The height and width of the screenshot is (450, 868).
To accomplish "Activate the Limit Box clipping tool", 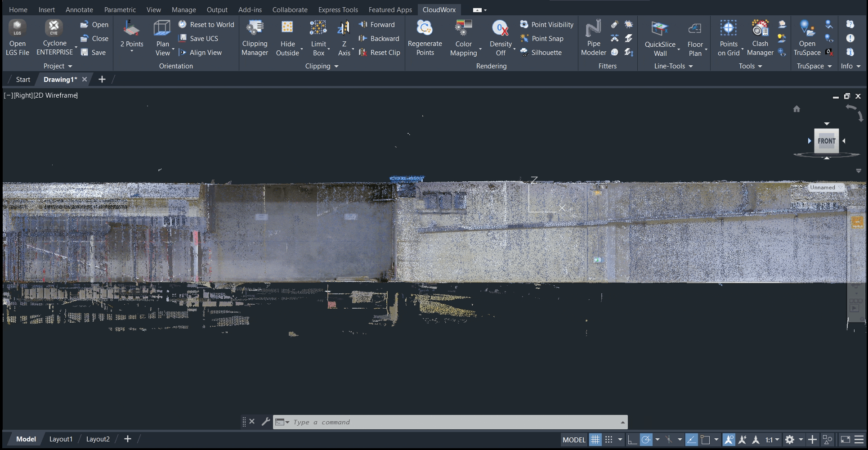I will pyautogui.click(x=318, y=38).
